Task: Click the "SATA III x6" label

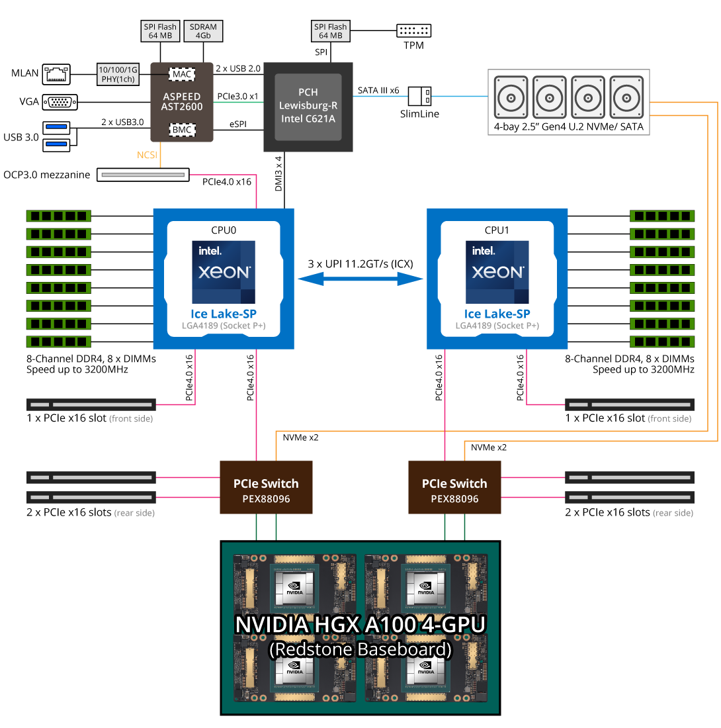Action: tap(378, 90)
